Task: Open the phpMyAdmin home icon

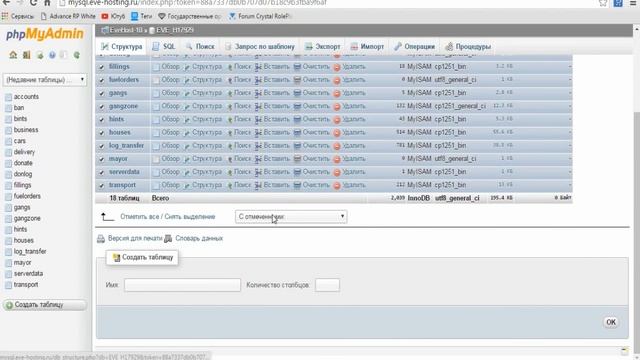Action: [13, 55]
